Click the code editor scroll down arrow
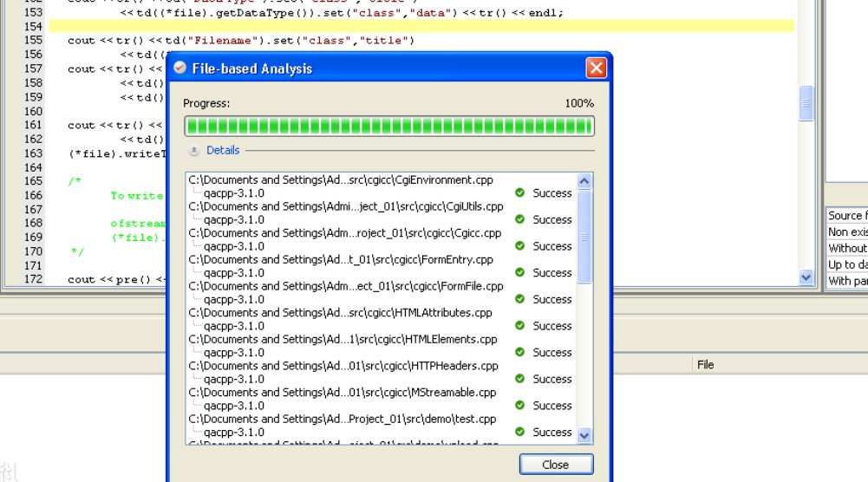Screen dimensions: 868x482 click(806, 277)
